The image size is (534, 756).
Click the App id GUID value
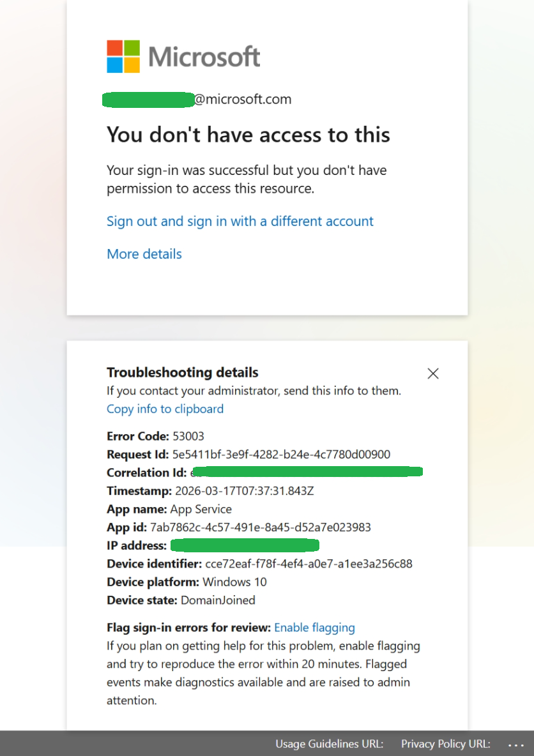tap(260, 527)
